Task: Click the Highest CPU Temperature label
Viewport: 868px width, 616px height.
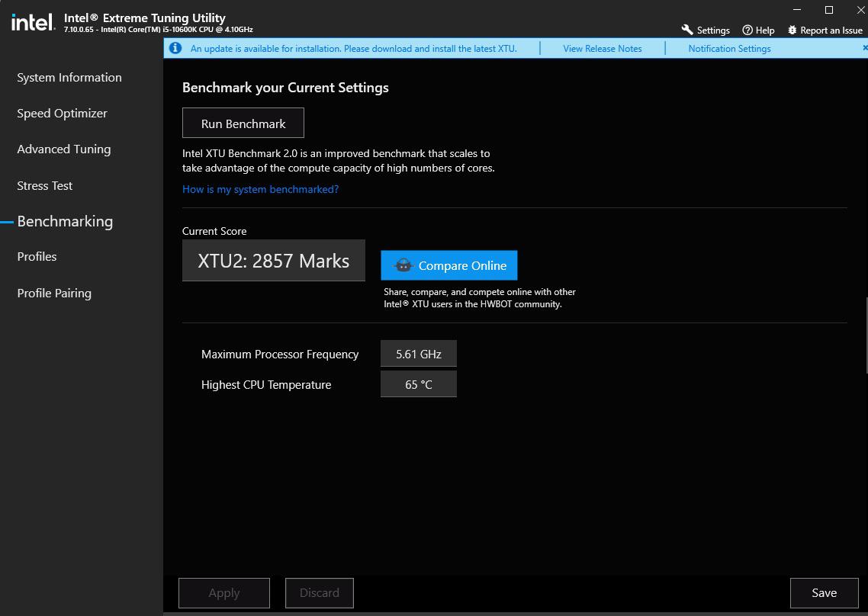Action: 266,385
